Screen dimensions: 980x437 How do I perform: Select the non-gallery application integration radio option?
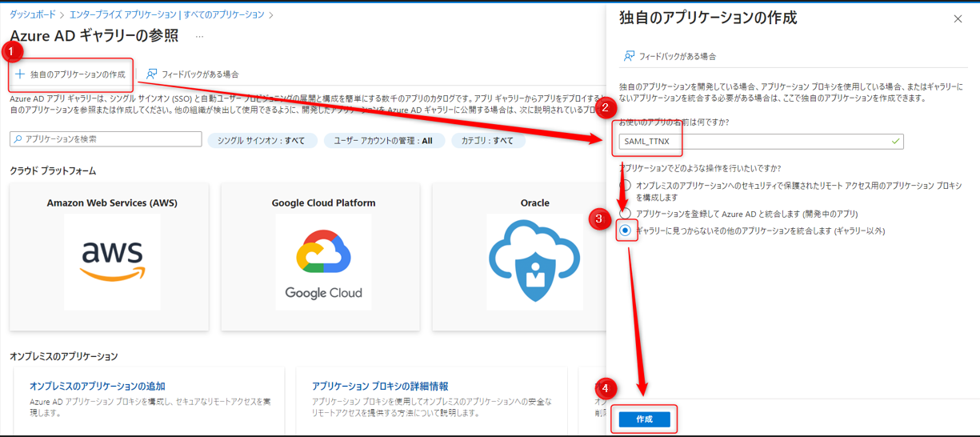[x=626, y=231]
